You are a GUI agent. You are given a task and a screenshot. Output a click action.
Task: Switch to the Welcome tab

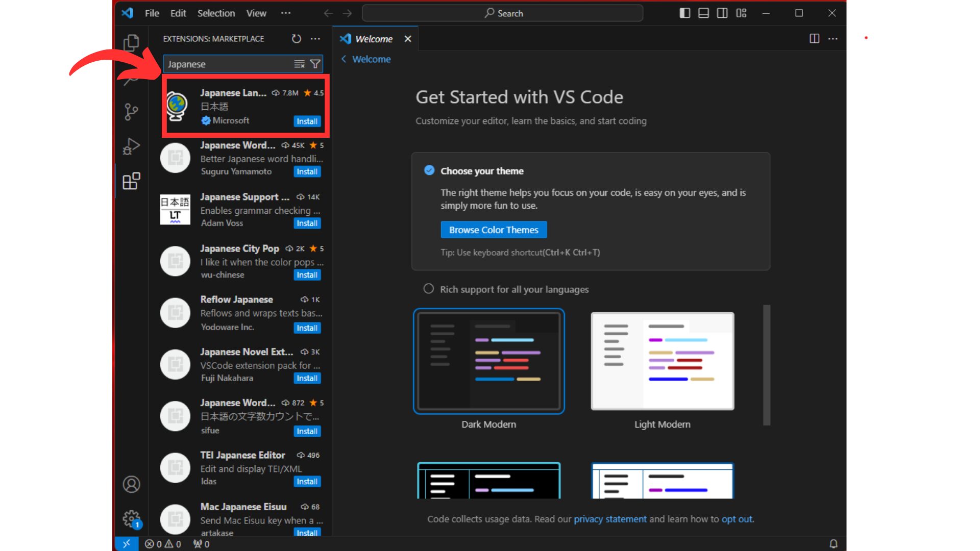[374, 38]
